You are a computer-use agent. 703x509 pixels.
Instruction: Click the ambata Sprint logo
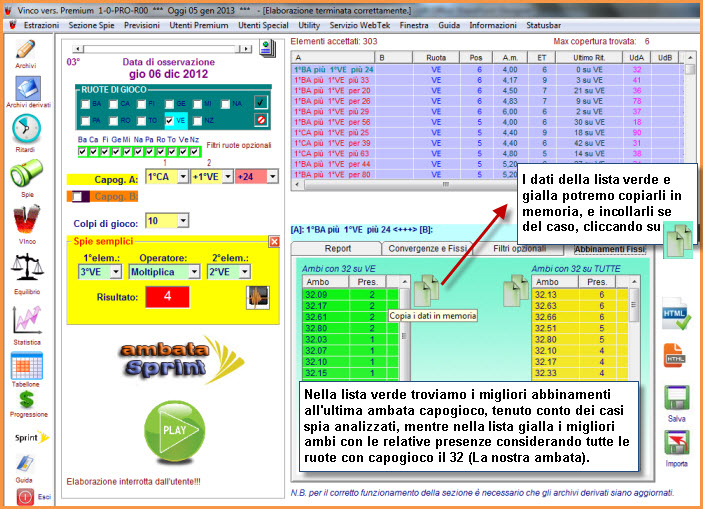(182, 361)
